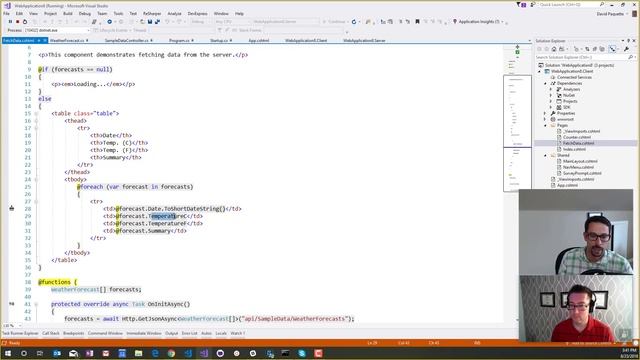Restart the debugging session icon
The image size is (640, 360).
[25, 22]
